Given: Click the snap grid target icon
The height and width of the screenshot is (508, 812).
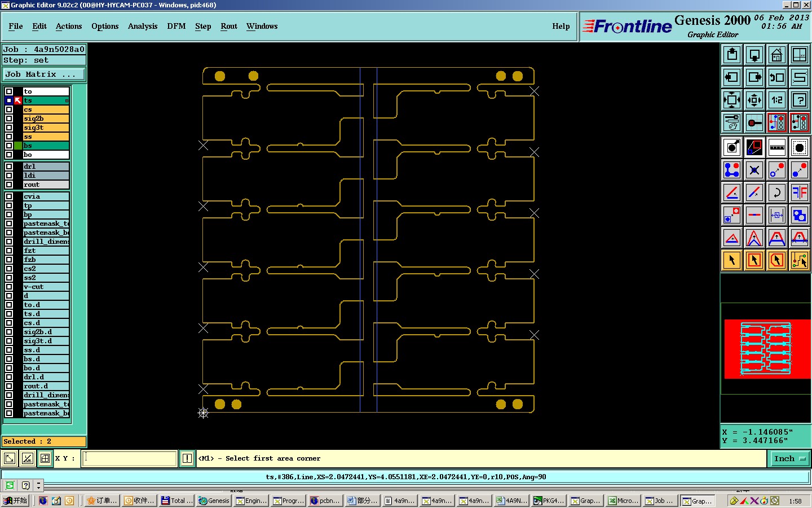Looking at the screenshot, I should [754, 122].
